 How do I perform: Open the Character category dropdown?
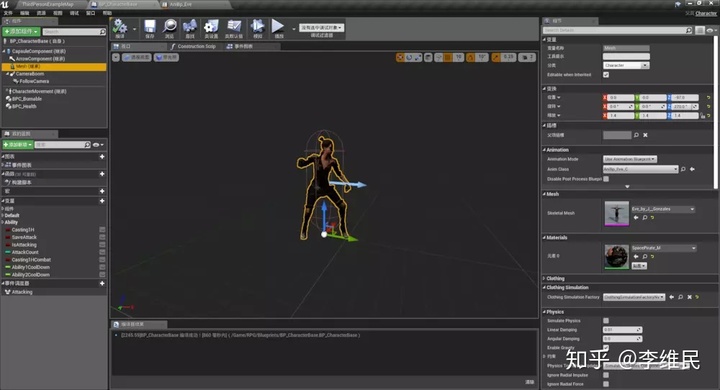[x=625, y=65]
